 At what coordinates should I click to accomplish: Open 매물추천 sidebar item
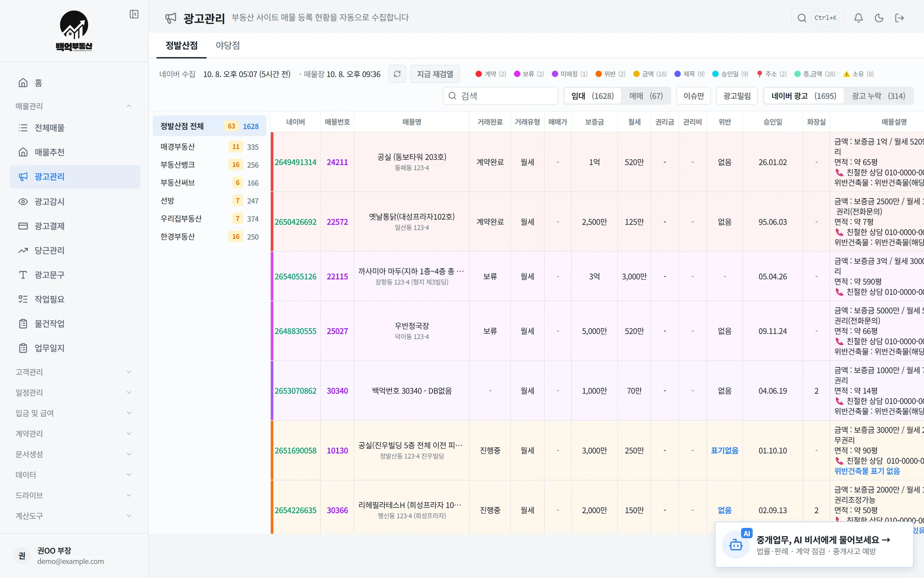[x=75, y=152]
